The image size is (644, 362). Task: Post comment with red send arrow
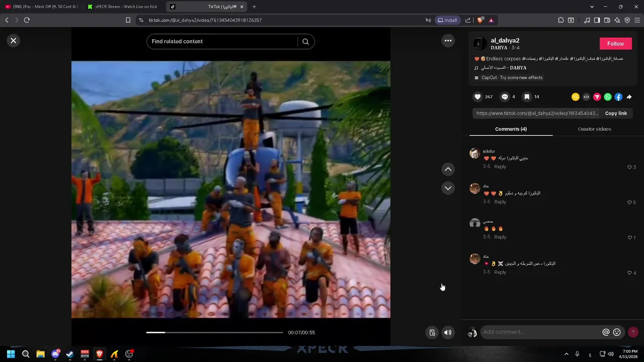pyautogui.click(x=633, y=332)
